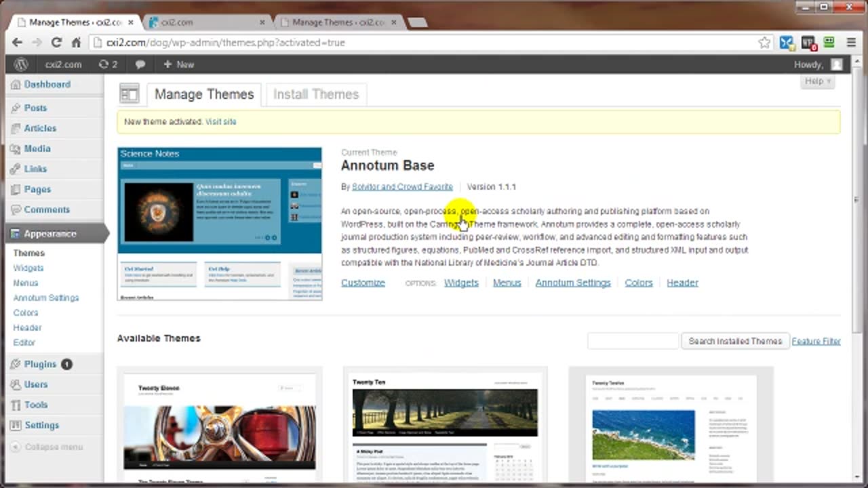Click the Visit site link
This screenshot has width=868, height=488.
point(221,122)
